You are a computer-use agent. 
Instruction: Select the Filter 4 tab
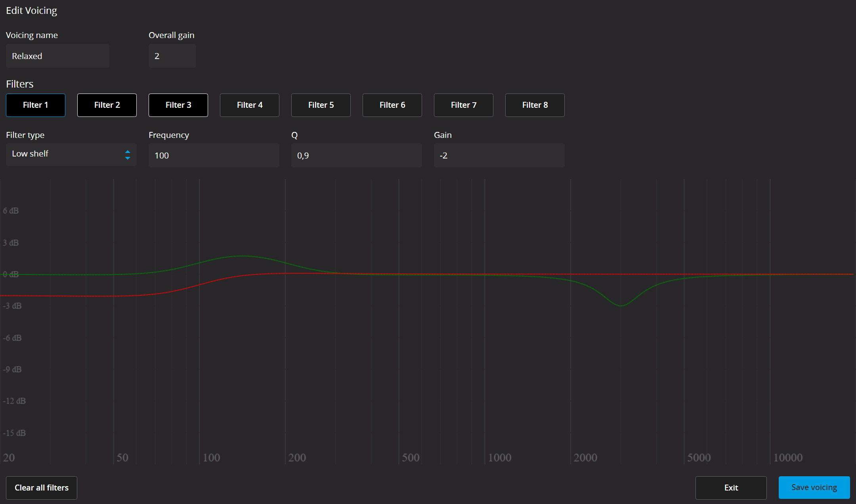250,104
